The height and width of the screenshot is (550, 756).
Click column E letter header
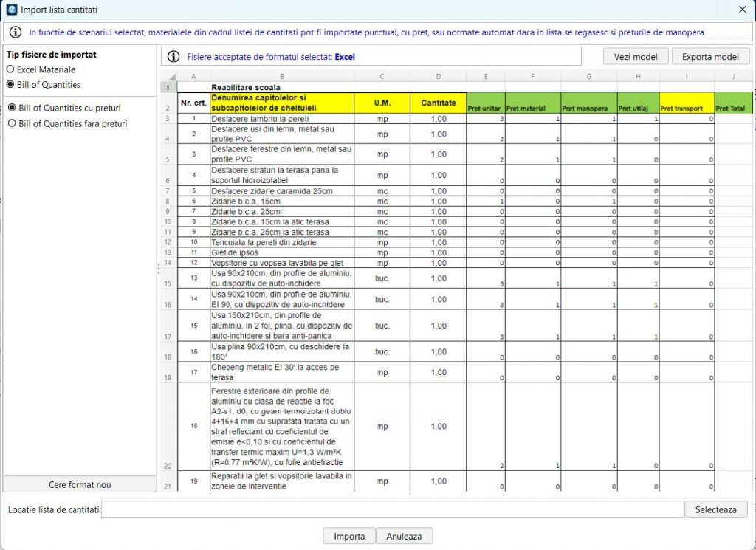pos(486,76)
